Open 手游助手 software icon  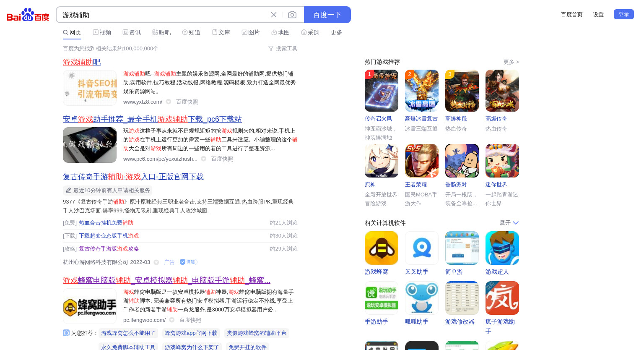point(382,298)
